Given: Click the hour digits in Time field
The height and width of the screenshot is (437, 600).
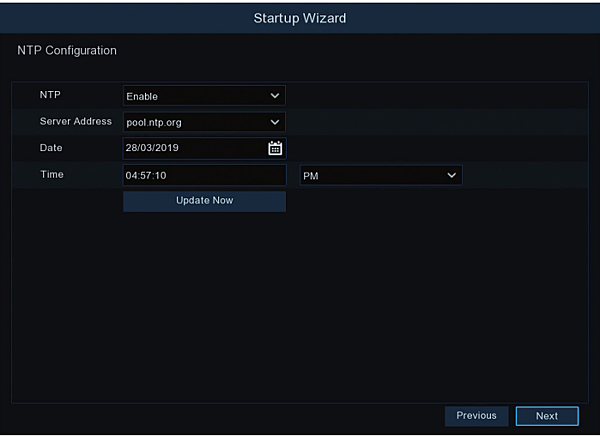Looking at the screenshot, I should (x=132, y=176).
